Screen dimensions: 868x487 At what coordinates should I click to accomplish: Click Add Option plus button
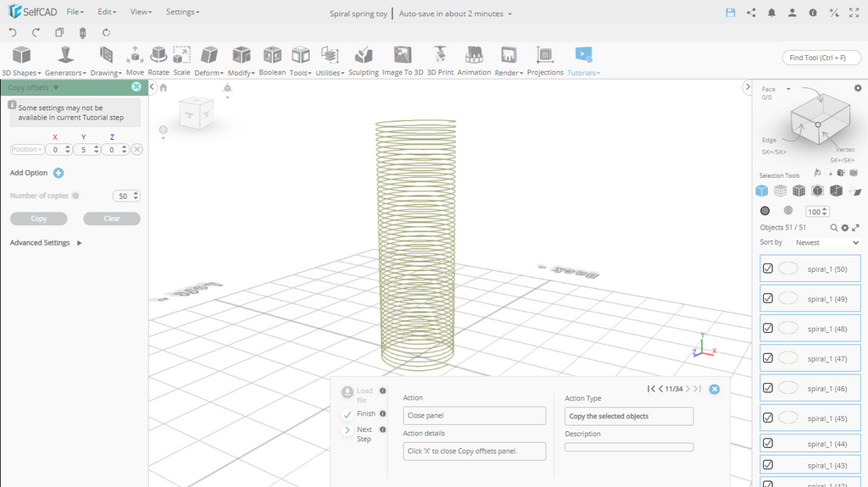[x=58, y=174]
